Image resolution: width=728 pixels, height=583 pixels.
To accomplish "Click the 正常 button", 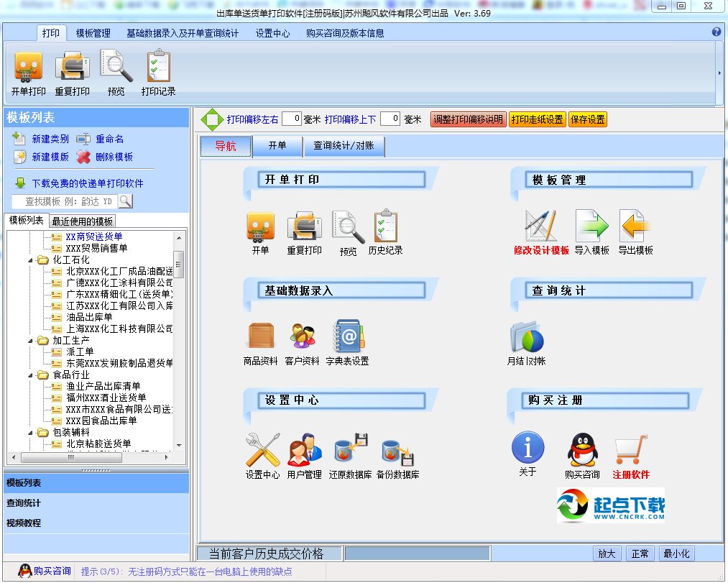I will pyautogui.click(x=640, y=554).
